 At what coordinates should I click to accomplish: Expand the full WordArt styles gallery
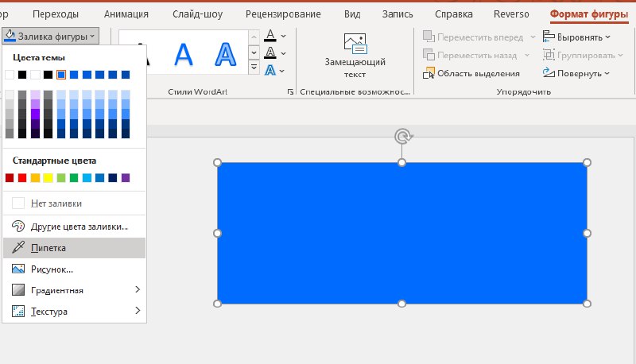254,67
